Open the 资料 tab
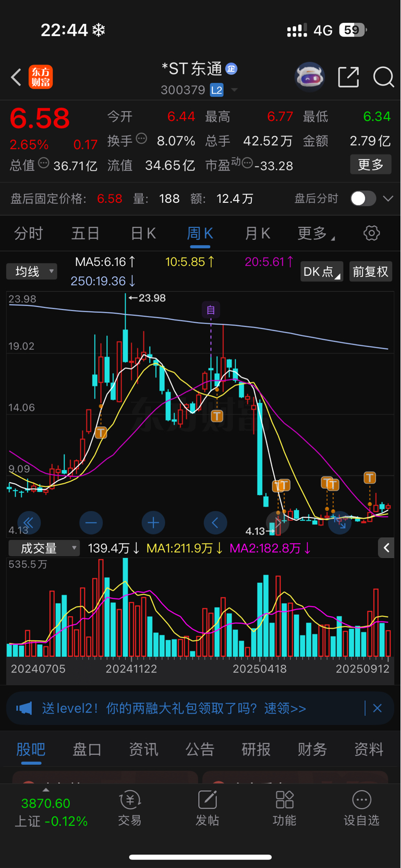 (x=369, y=749)
